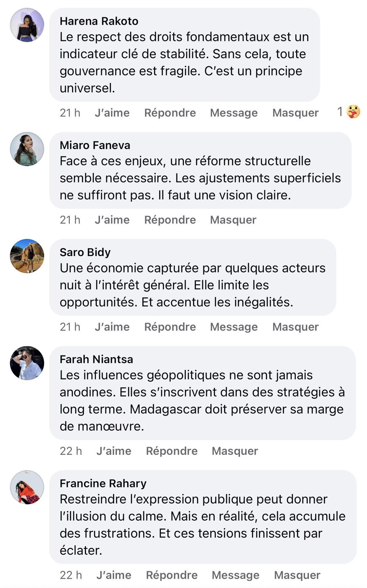Click the 21 h timestamp on Harena's comment
Screen dimensions: 367x588
click(x=70, y=113)
